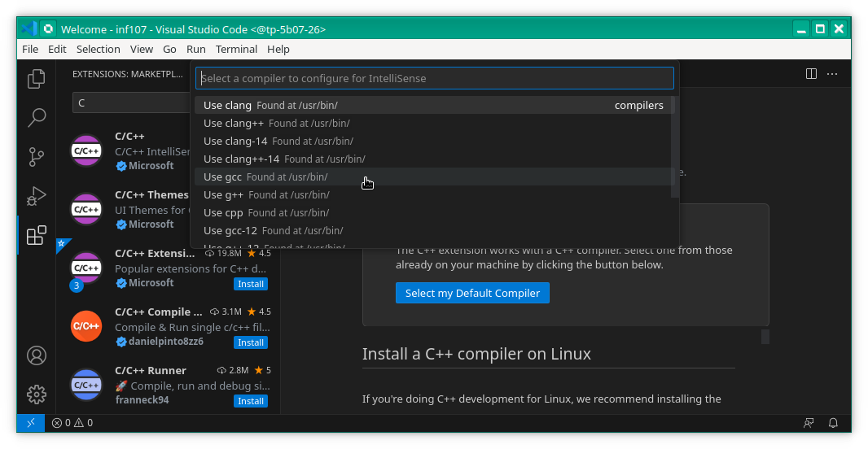Screen dimensions: 868x449
Task: Click the 'Install a C++ compiler on Linux' heading
Action: 476,354
